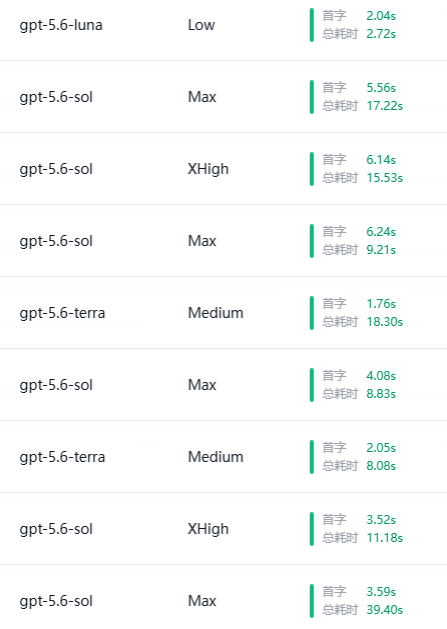Viewport: 447px width, 629px height.
Task: Click the 2.72s total time value
Action: pyautogui.click(x=381, y=34)
